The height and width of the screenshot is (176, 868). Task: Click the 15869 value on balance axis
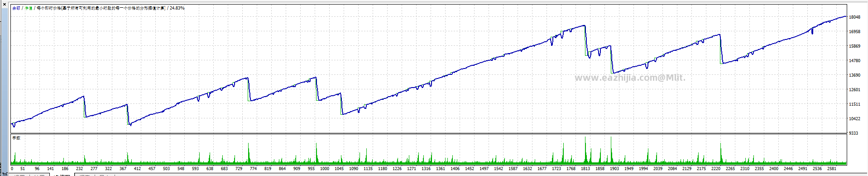tap(854, 46)
